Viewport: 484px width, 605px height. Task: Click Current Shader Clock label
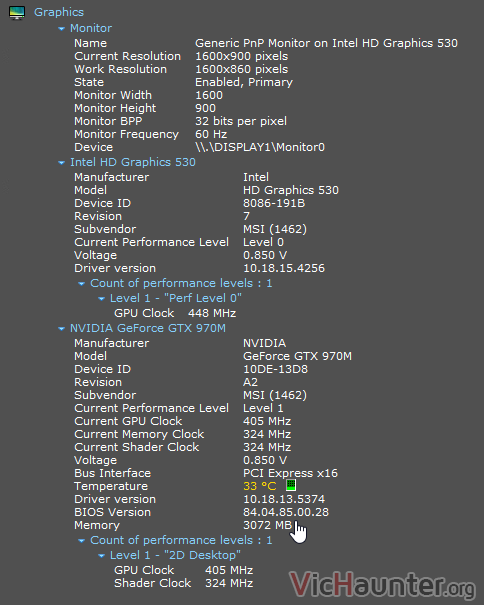(137, 447)
